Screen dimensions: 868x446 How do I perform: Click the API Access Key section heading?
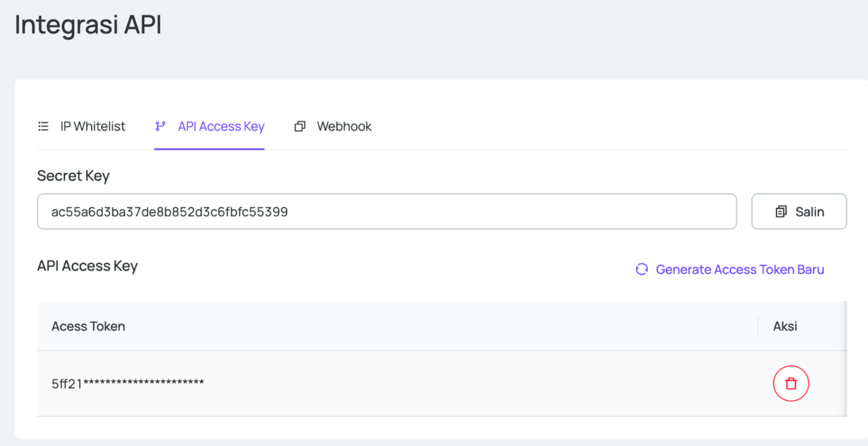pyautogui.click(x=88, y=266)
